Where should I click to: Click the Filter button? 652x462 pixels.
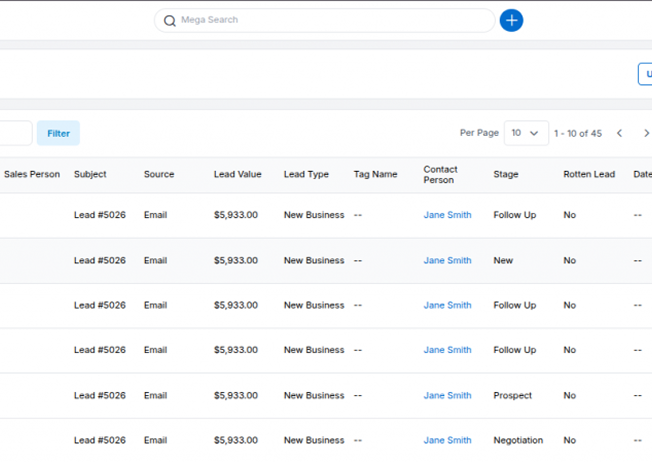click(58, 133)
